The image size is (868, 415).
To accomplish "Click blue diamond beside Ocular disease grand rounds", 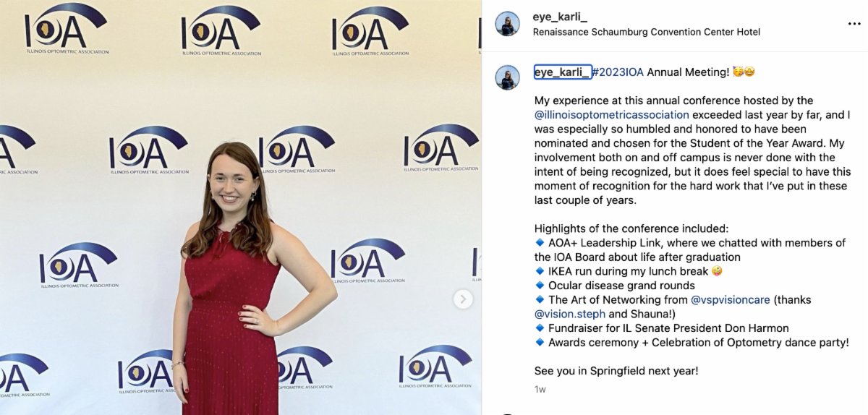I will 540,286.
